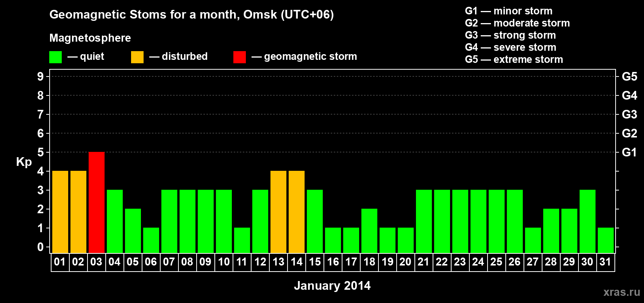Viewport: 644px width, 303px height.
Task: Click the orange disturbed legend swatch
Action: tap(137, 57)
